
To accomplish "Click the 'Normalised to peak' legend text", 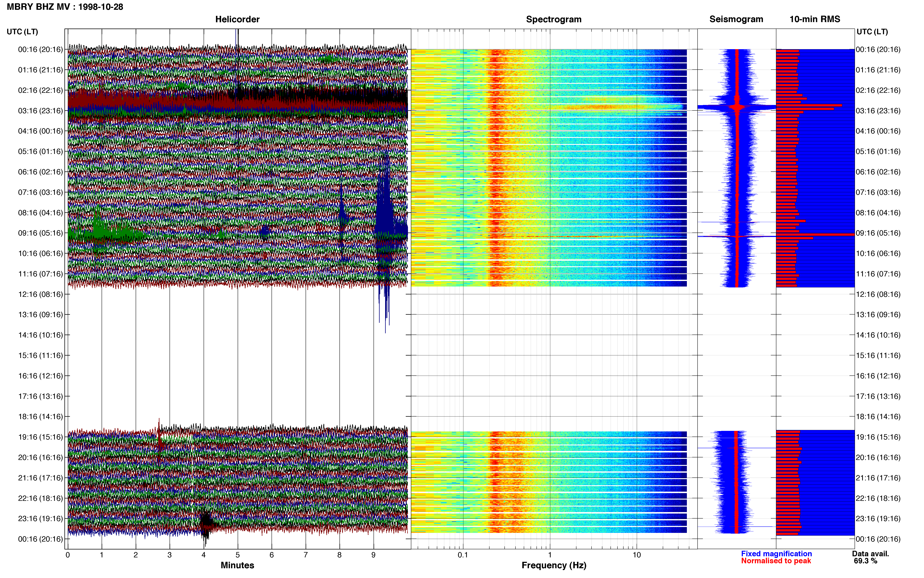I will tap(776, 561).
